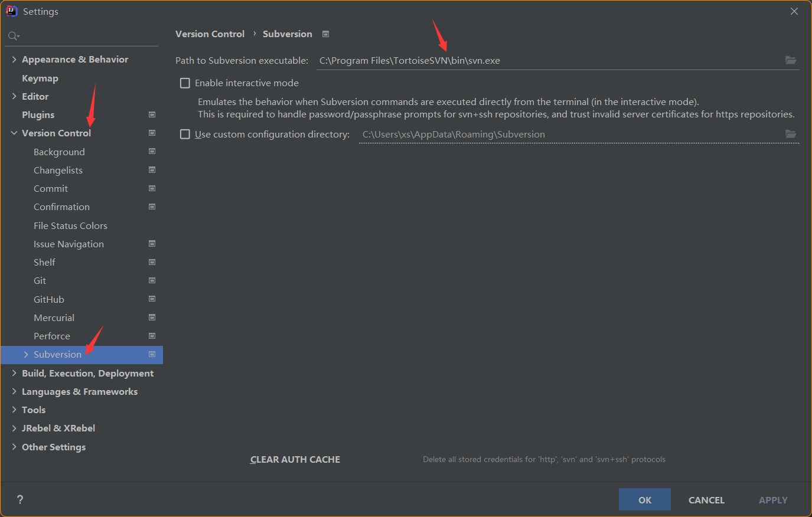The width and height of the screenshot is (812, 517).
Task: Expand the Editor section
Action: [14, 96]
